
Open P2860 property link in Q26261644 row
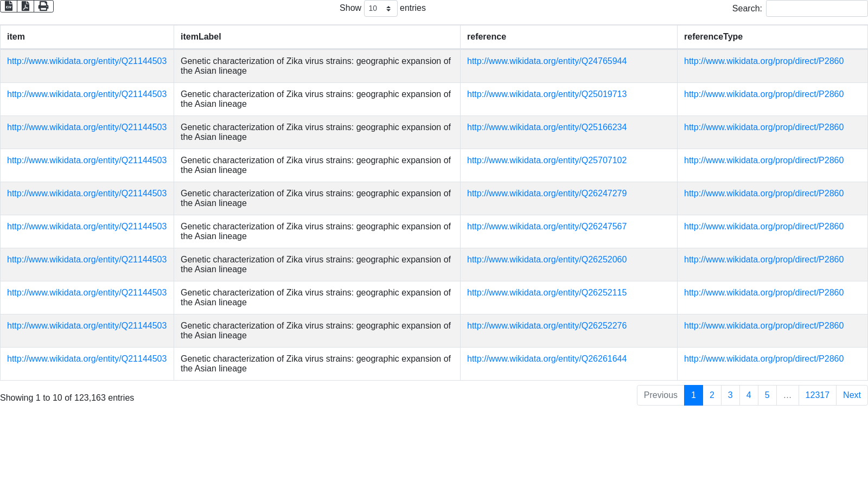pos(763,359)
